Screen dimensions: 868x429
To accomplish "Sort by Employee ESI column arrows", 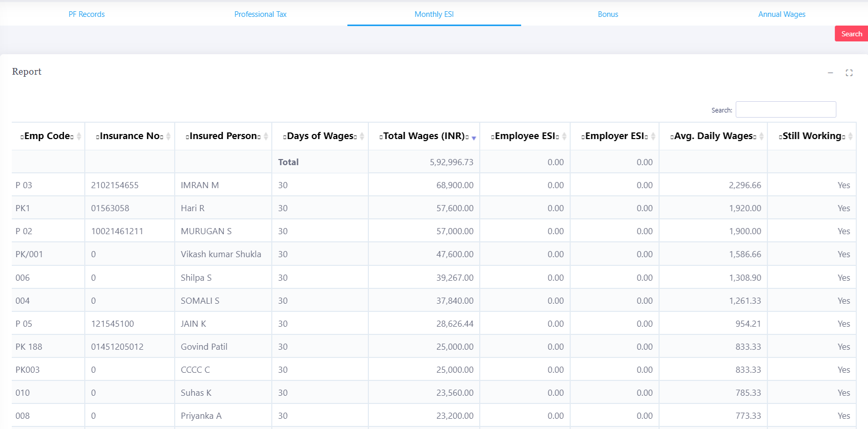I will pos(564,136).
